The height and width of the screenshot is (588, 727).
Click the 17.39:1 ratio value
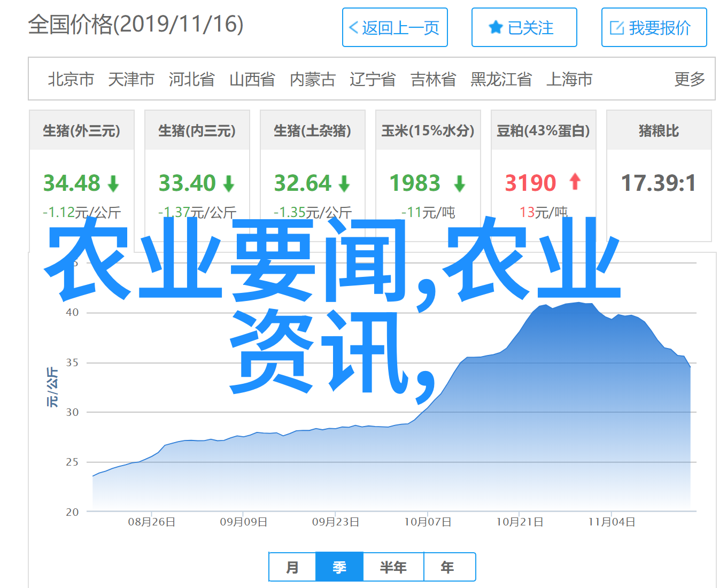click(x=659, y=183)
